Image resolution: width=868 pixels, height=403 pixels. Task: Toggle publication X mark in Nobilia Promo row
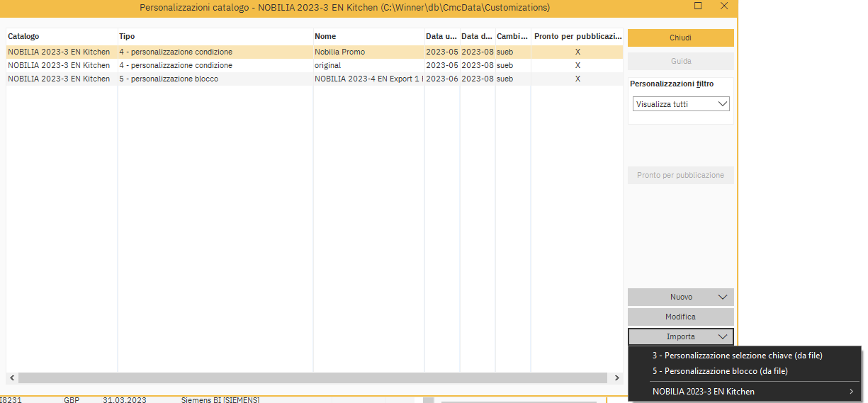pyautogui.click(x=577, y=52)
